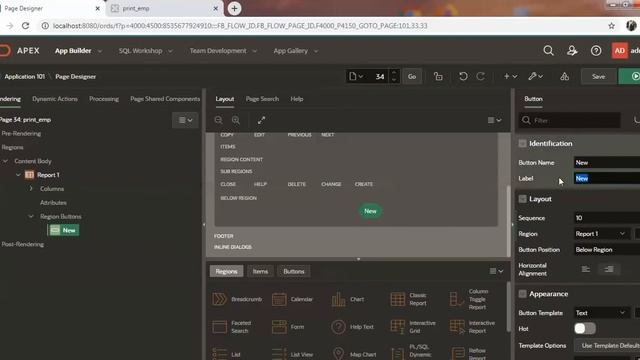Screen dimensions: 640x360
Task: Open the Create plus menu
Action: point(510,76)
